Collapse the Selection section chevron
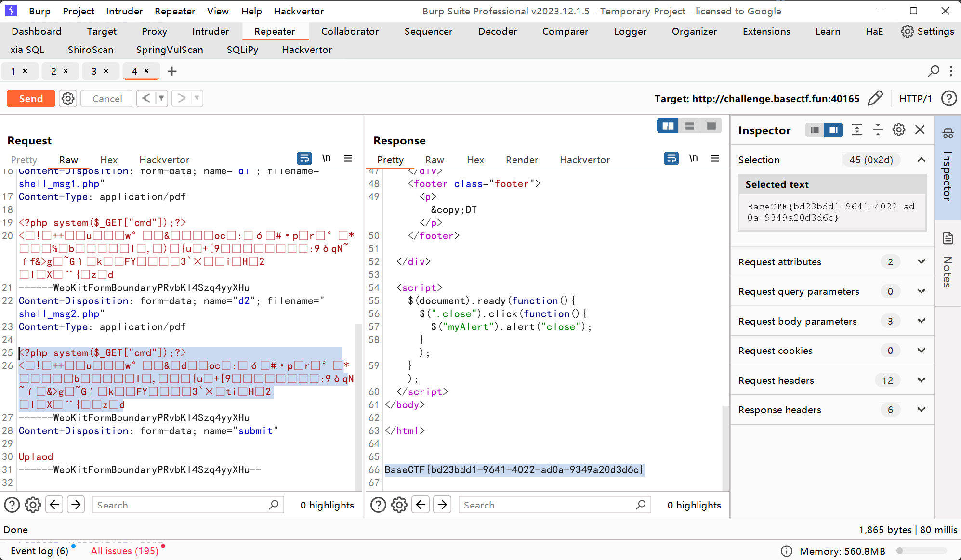 921,160
